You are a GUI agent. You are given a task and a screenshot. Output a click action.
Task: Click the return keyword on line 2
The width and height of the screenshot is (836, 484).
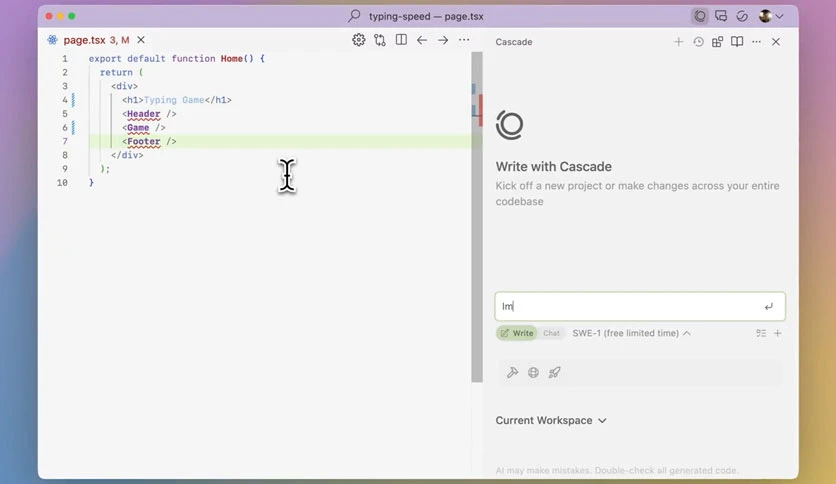[x=116, y=72]
